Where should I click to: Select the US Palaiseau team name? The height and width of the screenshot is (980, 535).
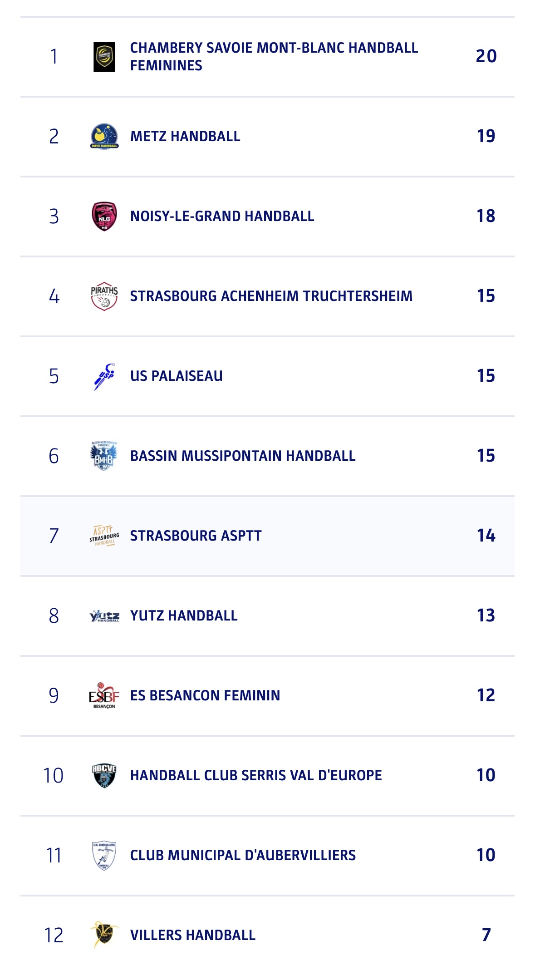tap(176, 376)
